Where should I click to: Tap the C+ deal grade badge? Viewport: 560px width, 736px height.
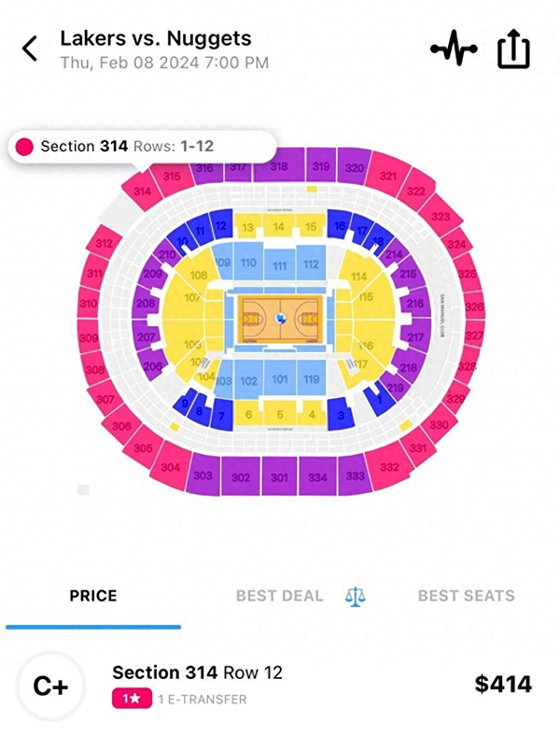pyautogui.click(x=50, y=686)
